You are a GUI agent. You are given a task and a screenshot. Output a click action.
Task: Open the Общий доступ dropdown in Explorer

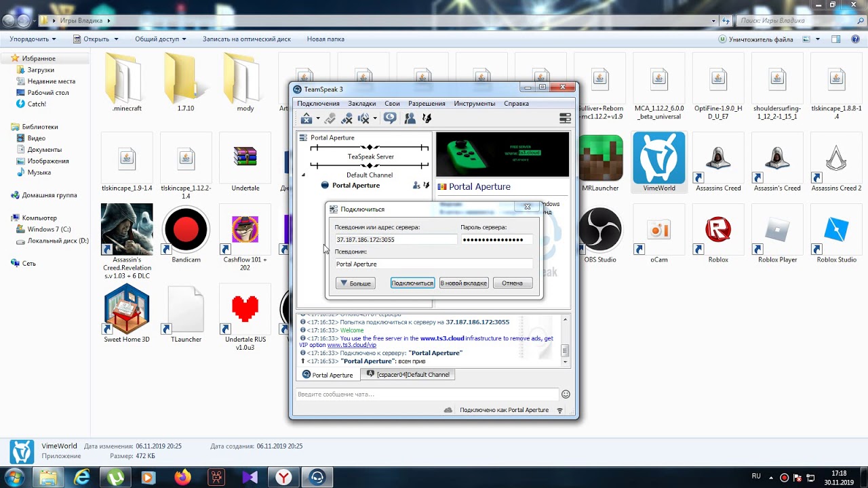(x=161, y=39)
